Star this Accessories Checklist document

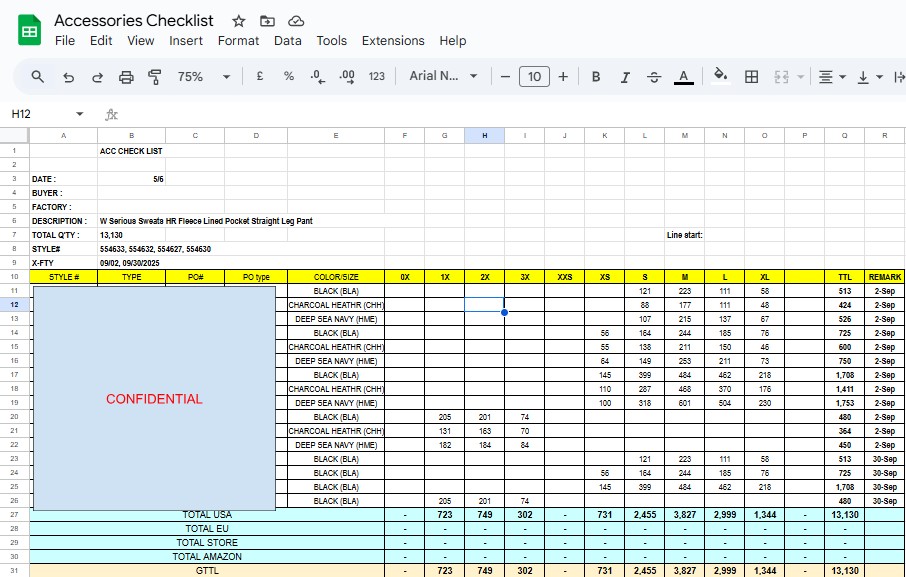(238, 21)
